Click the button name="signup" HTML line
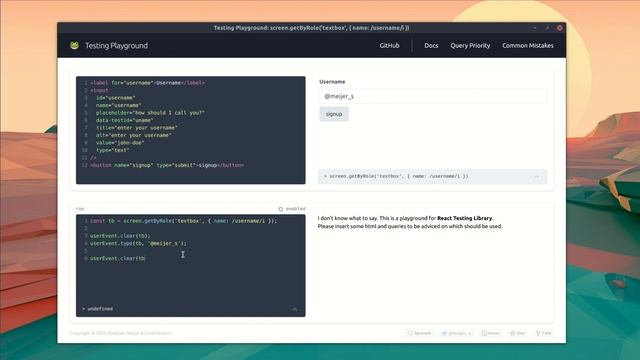 [x=167, y=165]
